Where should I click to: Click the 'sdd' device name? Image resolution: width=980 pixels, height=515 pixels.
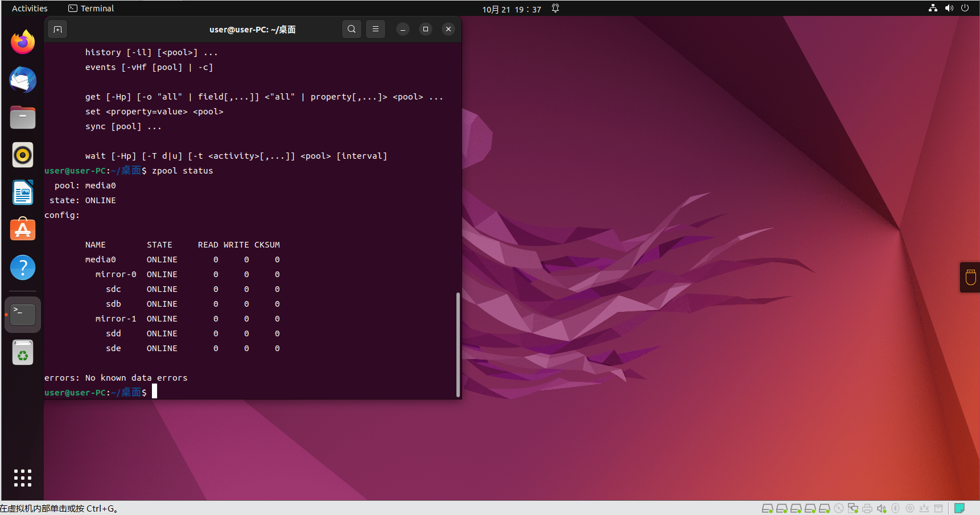(x=113, y=333)
